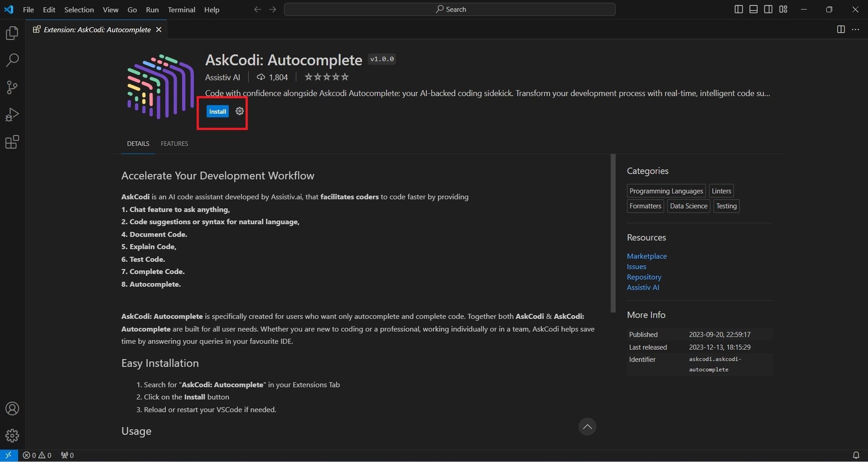Go forward with the navigation arrow
This screenshot has height=462, width=868.
tap(272, 9)
